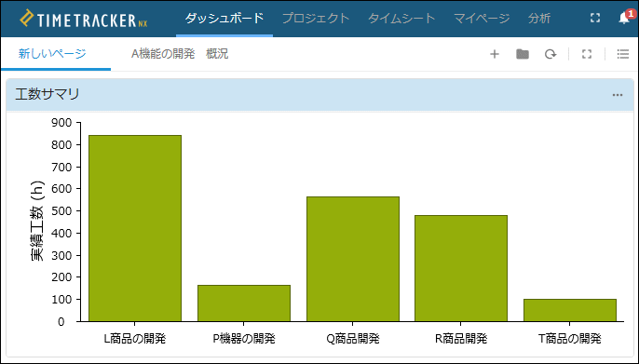Toggle fullscreen icon in top navigation bar

tap(595, 18)
